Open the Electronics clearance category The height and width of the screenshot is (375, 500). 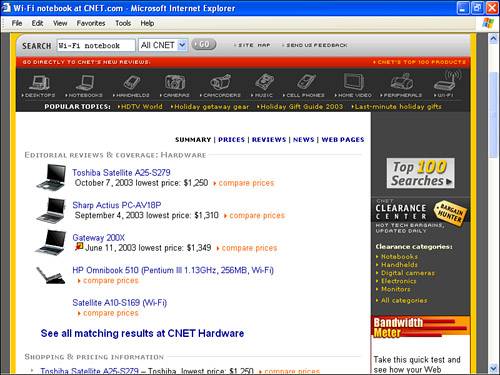[x=396, y=281]
